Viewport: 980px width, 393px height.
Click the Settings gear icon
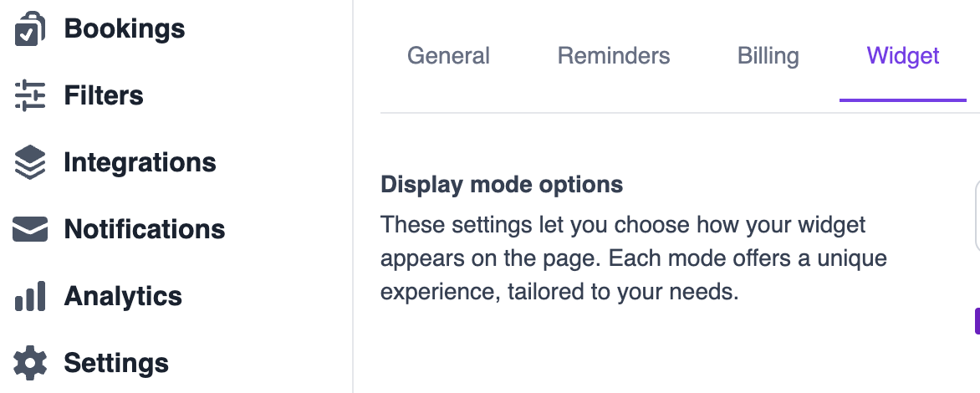(x=30, y=363)
